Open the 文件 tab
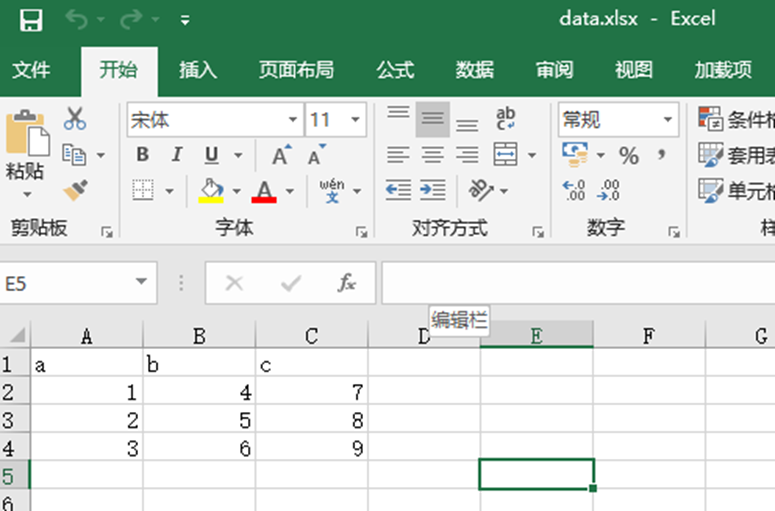This screenshot has width=775, height=511. [x=31, y=70]
